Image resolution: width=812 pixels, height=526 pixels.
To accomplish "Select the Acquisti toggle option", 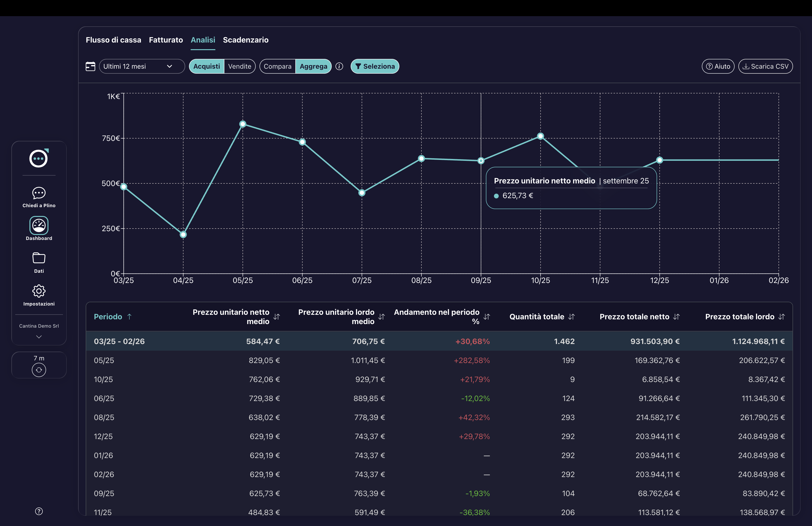I will click(x=206, y=66).
